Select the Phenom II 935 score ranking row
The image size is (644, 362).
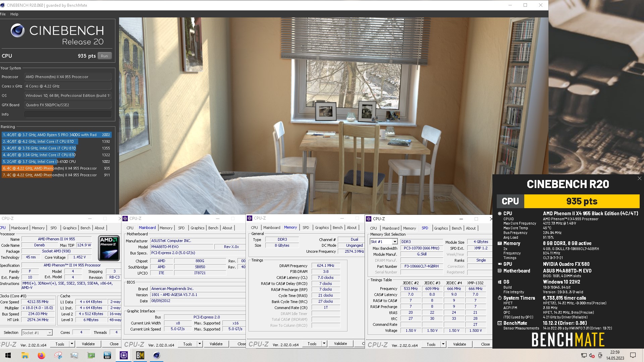[56, 168]
